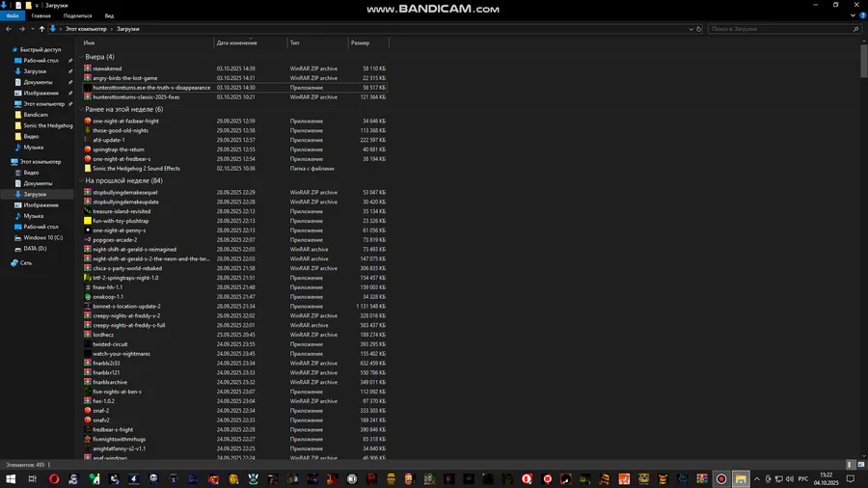Click pin icon next to Документы in Quick access

70,82
